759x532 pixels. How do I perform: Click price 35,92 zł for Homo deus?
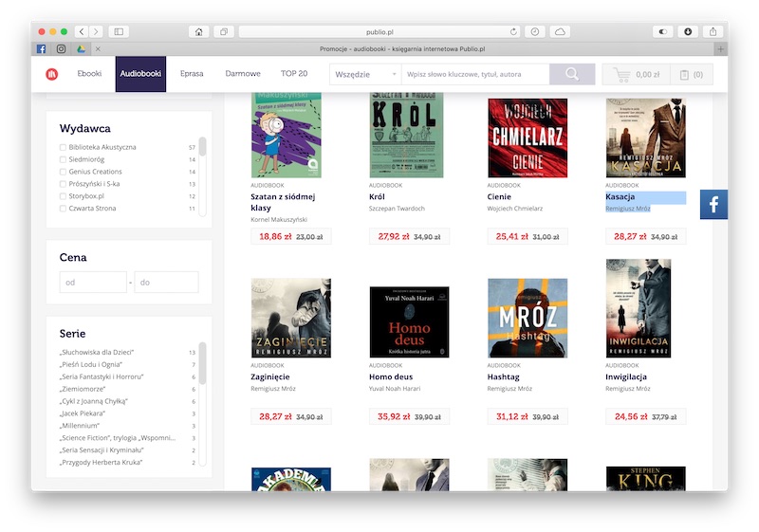click(394, 416)
